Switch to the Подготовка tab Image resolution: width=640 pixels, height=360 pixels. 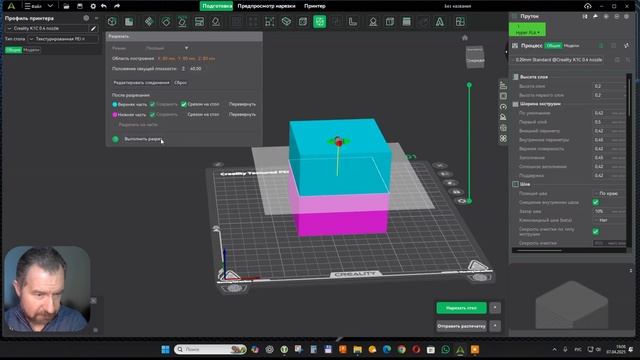[217, 6]
